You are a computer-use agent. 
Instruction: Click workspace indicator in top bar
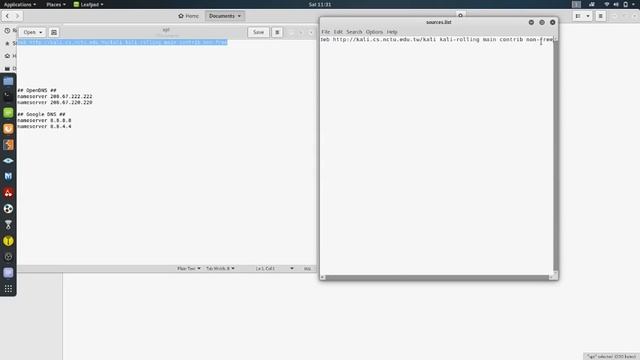[x=576, y=4]
